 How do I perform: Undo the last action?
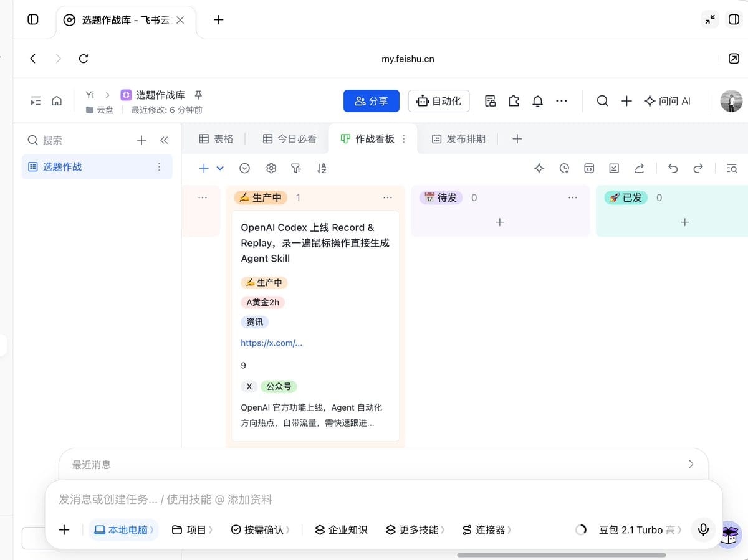[x=673, y=168]
